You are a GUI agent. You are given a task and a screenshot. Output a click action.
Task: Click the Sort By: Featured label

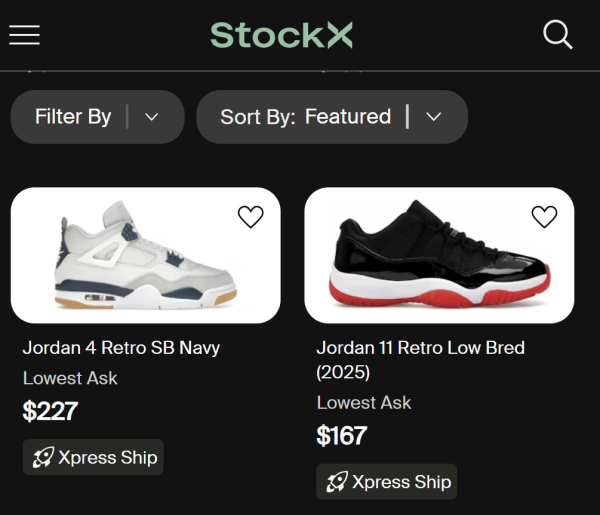pyautogui.click(x=305, y=117)
